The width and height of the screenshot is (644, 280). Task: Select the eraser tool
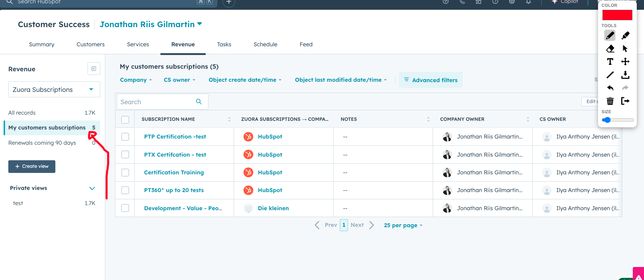coord(610,48)
